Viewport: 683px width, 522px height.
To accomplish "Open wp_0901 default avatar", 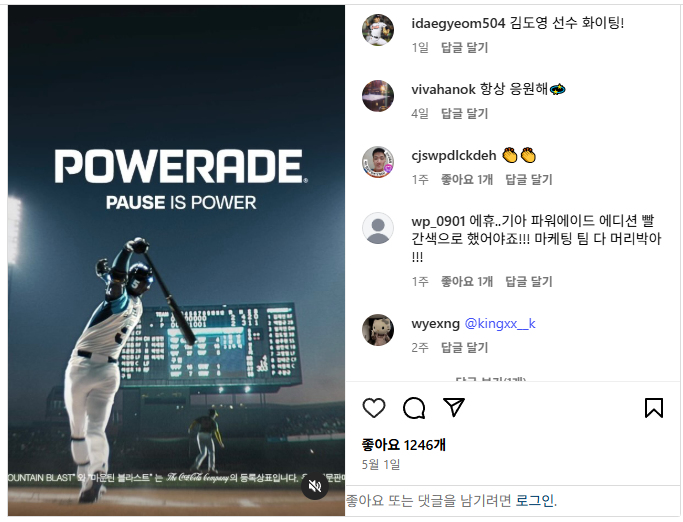I will (378, 228).
